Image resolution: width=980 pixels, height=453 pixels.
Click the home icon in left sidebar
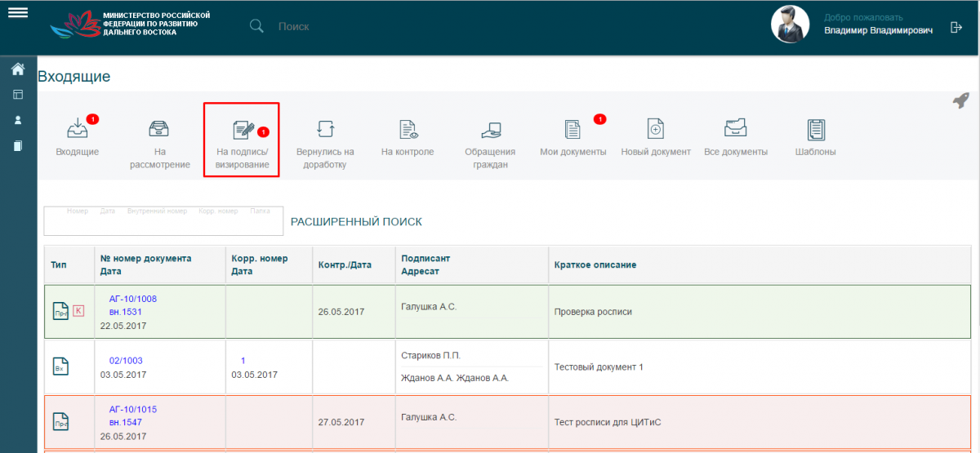click(x=17, y=69)
